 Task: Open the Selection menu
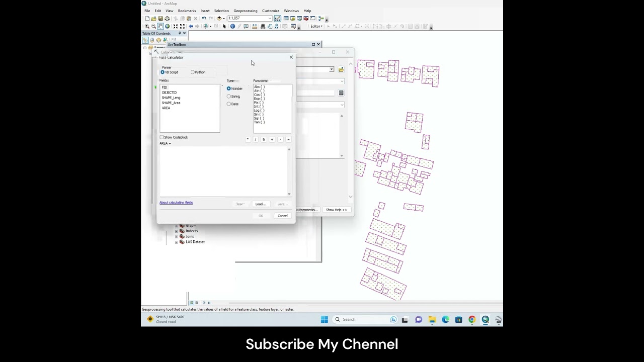tap(221, 11)
